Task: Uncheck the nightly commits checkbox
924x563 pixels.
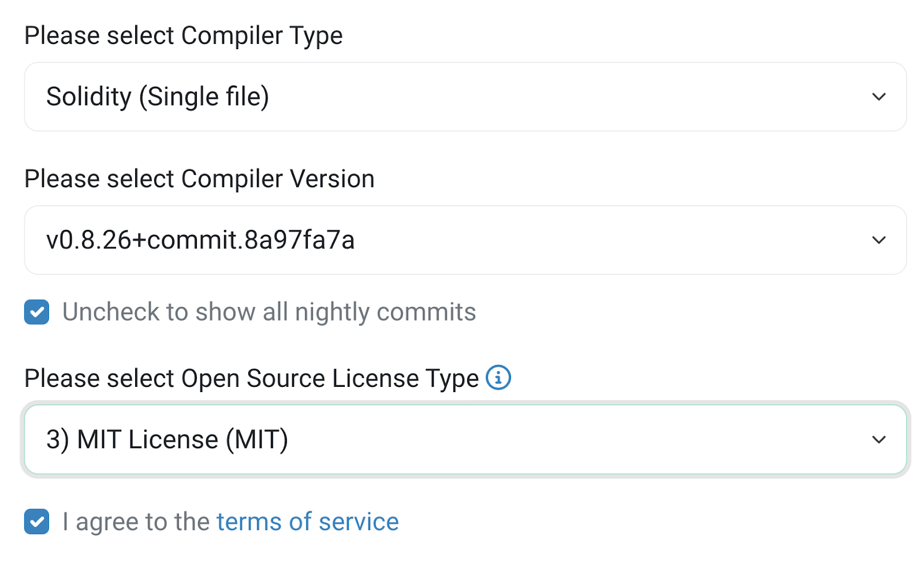Action: tap(37, 312)
